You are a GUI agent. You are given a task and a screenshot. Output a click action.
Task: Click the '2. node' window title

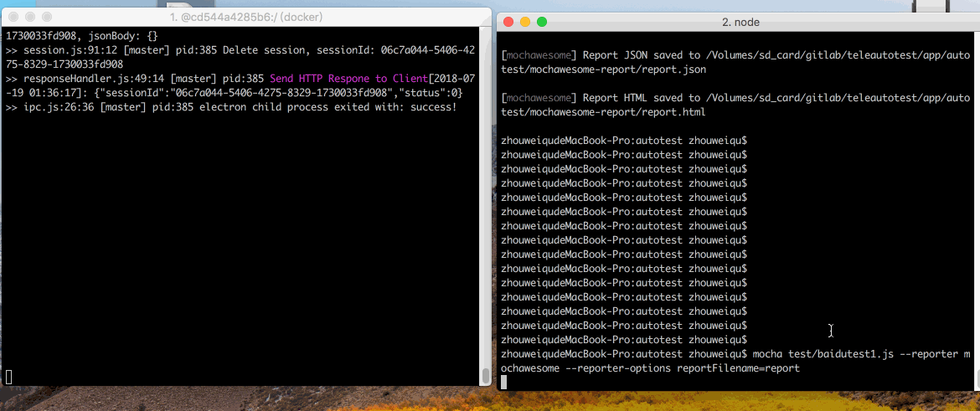[740, 23]
